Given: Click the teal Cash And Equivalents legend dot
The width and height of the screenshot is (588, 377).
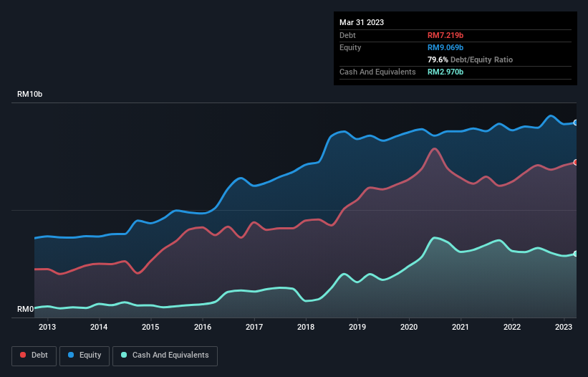Looking at the screenshot, I should click(124, 355).
